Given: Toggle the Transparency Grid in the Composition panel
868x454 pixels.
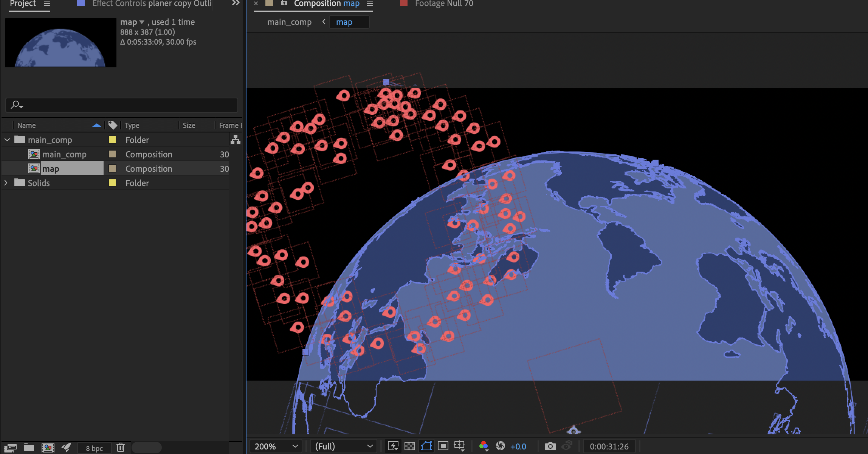Looking at the screenshot, I should [x=409, y=446].
